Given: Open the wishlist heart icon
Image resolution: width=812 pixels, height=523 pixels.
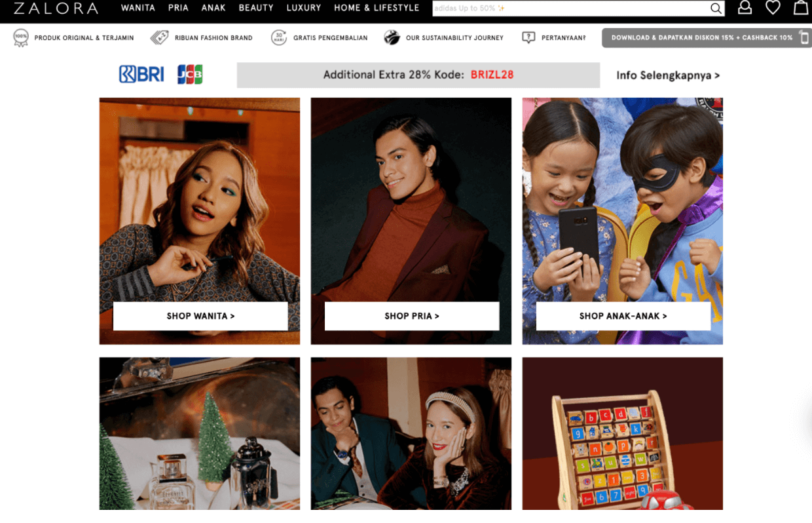Looking at the screenshot, I should (773, 8).
